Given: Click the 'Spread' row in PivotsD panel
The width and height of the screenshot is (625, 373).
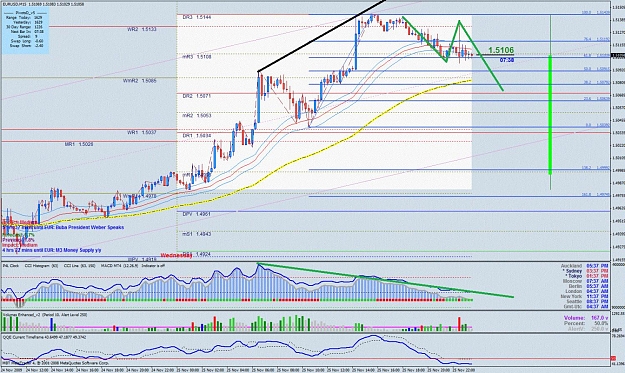Looking at the screenshot, I should 27,36.
